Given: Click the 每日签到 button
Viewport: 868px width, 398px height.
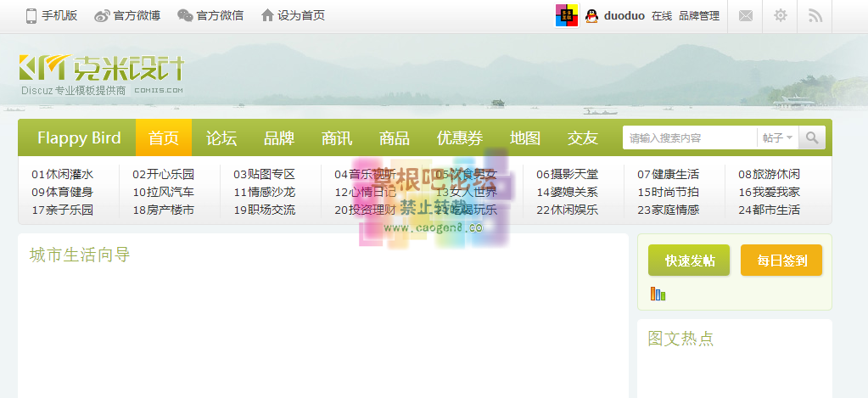Looking at the screenshot, I should tap(781, 261).
